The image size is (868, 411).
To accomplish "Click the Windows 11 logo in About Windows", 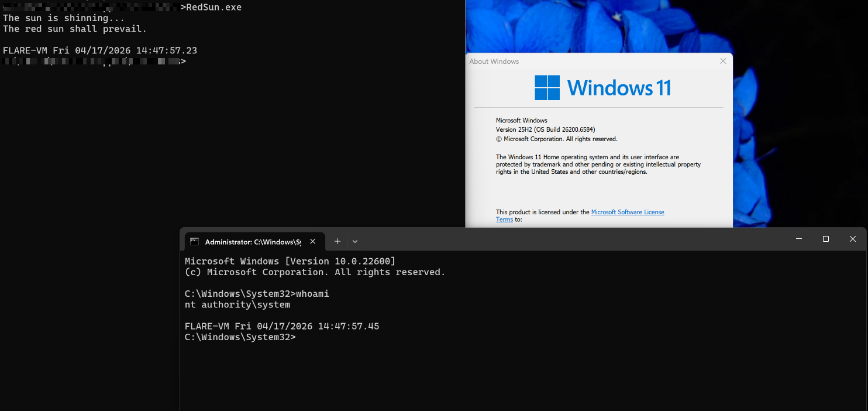I will click(602, 88).
